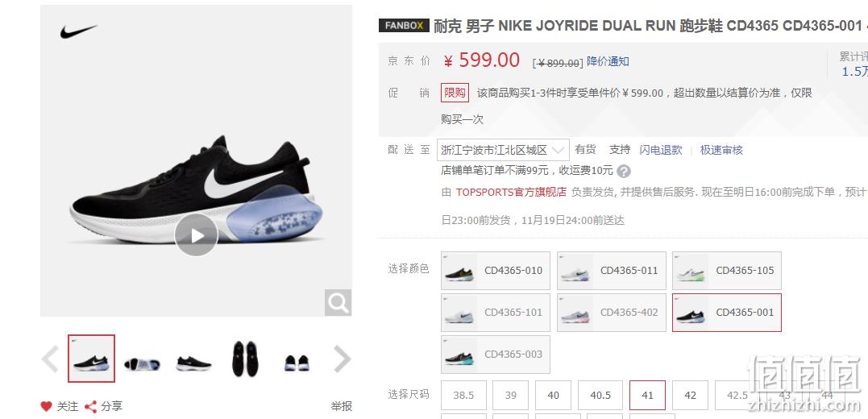The image size is (868, 419).
Task: Open the delivery address dropdown
Action: pos(503,150)
